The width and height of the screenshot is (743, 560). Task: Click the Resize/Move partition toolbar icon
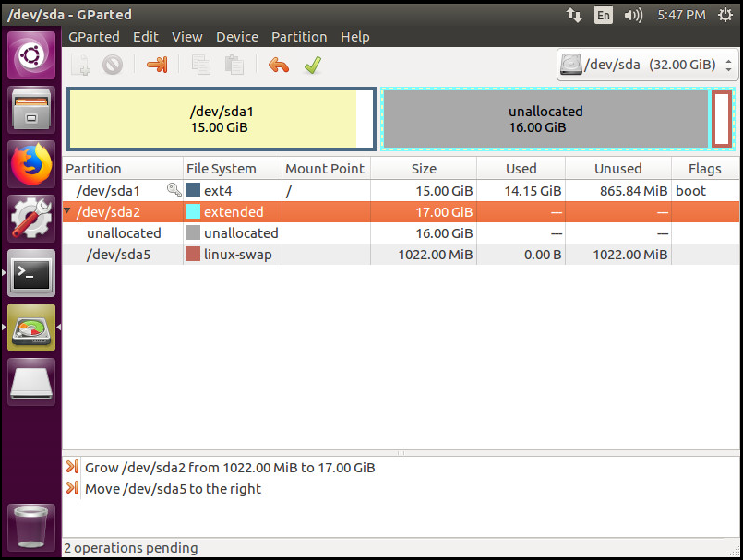point(157,65)
